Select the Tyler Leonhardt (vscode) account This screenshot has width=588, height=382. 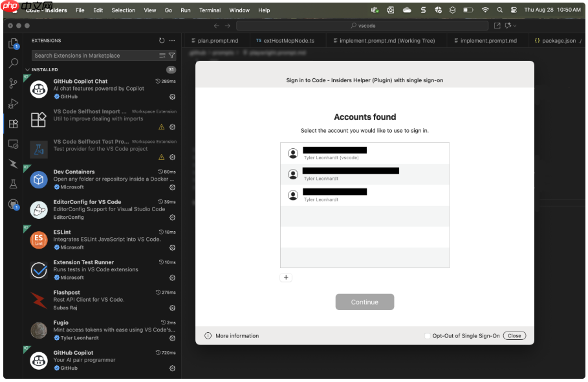pos(364,153)
